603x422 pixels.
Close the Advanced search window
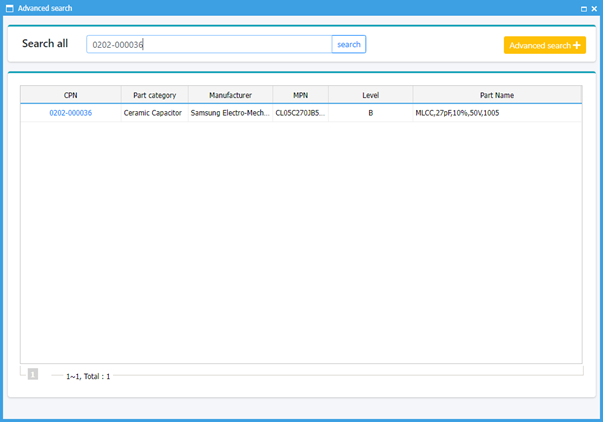[594, 7]
